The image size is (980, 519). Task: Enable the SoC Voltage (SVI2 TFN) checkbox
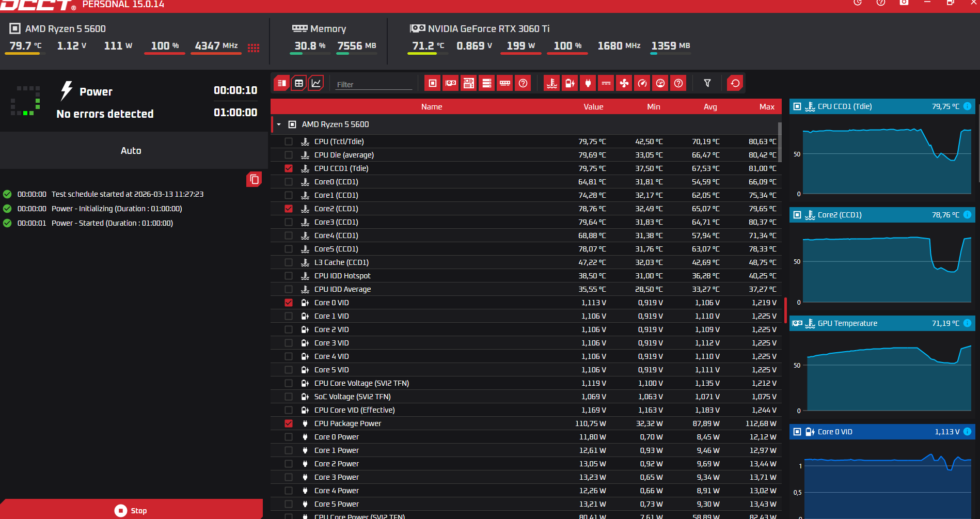click(x=289, y=397)
